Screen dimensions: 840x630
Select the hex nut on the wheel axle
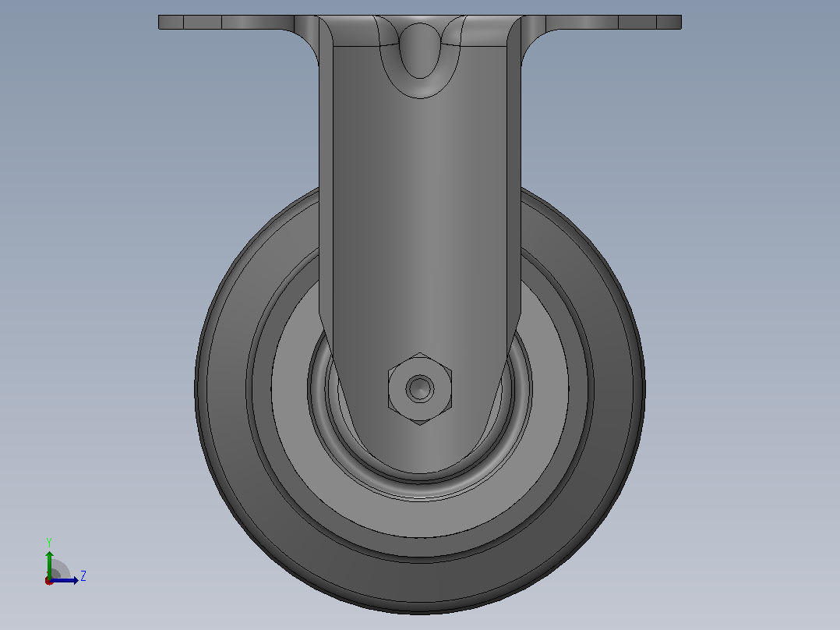[x=420, y=389]
